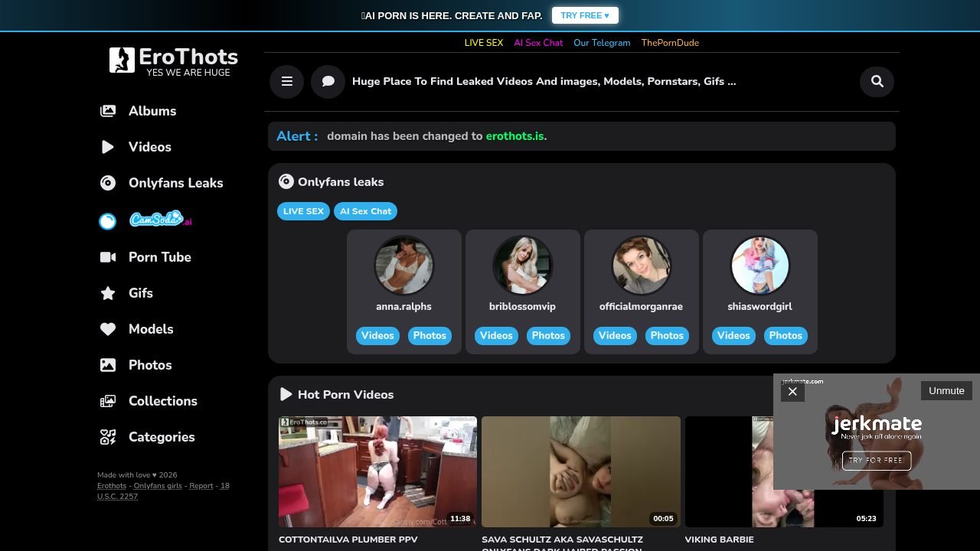This screenshot has width=980, height=551.
Task: Click the TRY FREE banner button
Action: click(585, 15)
